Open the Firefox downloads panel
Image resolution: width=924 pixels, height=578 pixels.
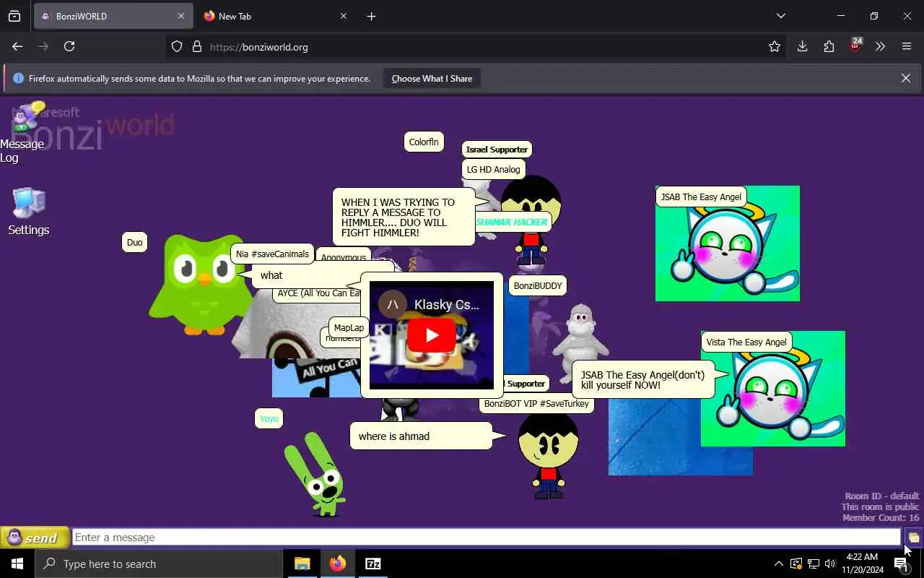click(802, 46)
